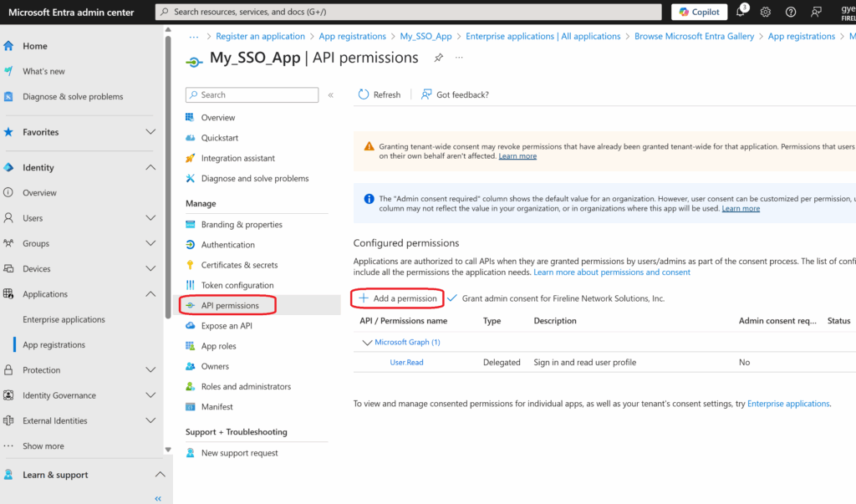Open Roles and administrators menu item
This screenshot has height=504, width=856.
246,387
